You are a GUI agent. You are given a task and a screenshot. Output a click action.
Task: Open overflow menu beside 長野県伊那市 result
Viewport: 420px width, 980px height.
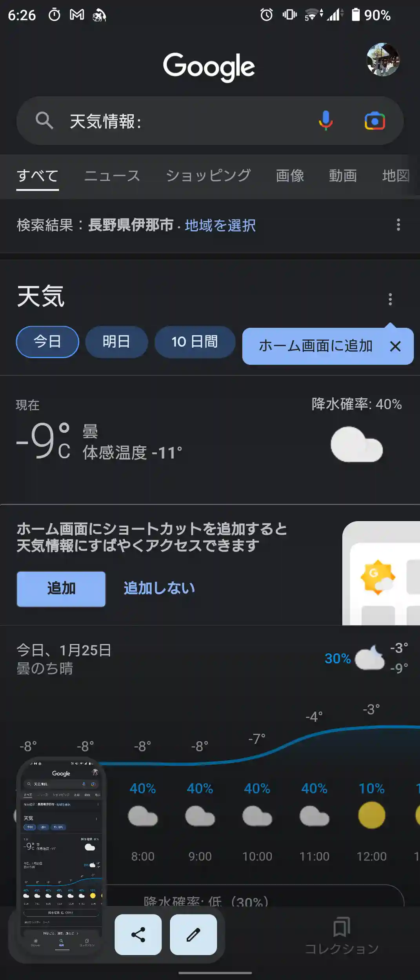(x=398, y=225)
